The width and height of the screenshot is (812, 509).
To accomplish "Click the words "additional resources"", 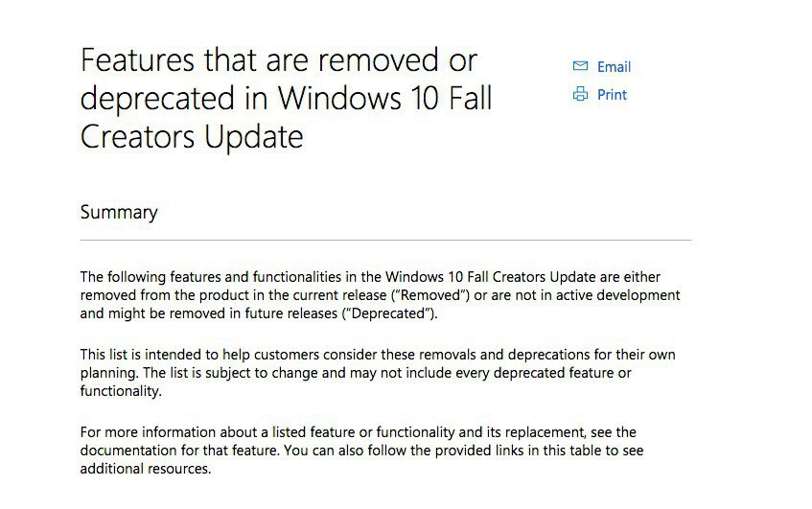I will 145,469.
